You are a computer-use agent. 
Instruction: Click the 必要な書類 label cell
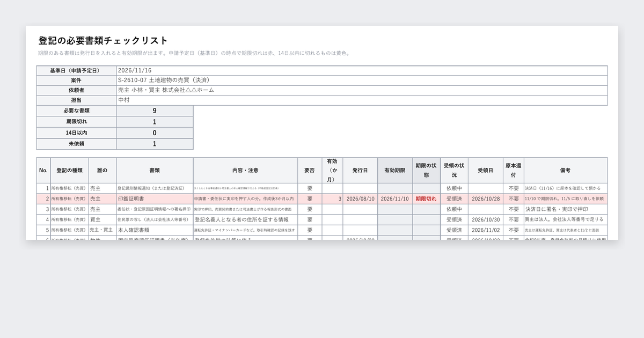(x=76, y=111)
